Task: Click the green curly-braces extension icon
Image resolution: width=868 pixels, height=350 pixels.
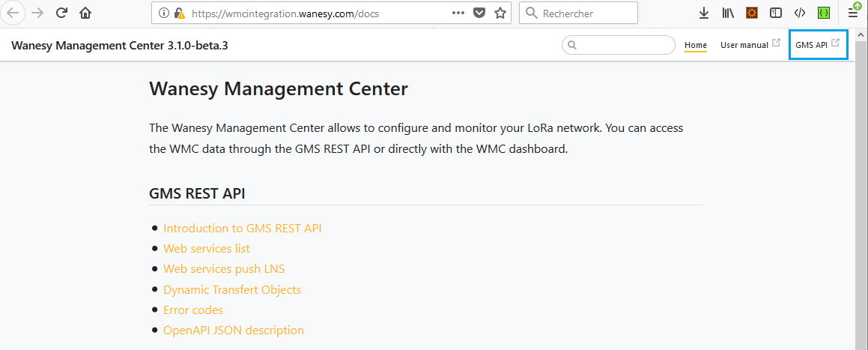Action: point(824,13)
